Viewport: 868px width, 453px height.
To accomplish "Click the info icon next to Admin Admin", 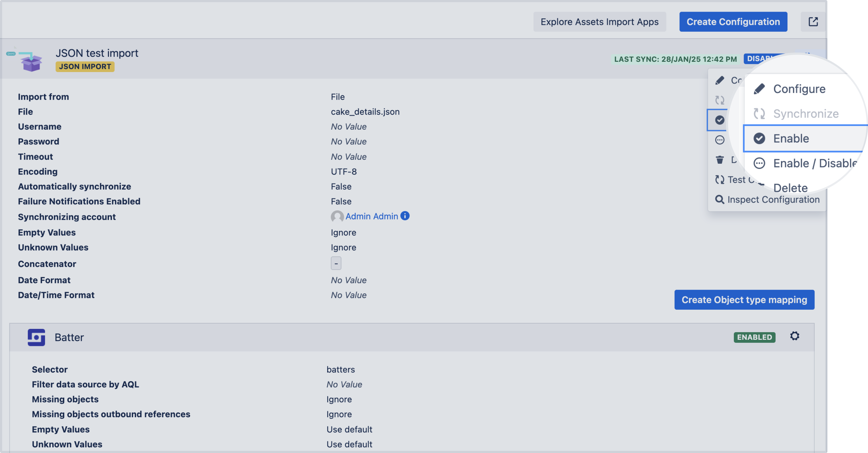I will click(x=405, y=216).
